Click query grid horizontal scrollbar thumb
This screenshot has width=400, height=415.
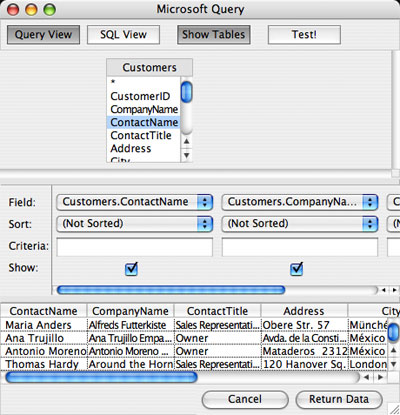pos(171,290)
